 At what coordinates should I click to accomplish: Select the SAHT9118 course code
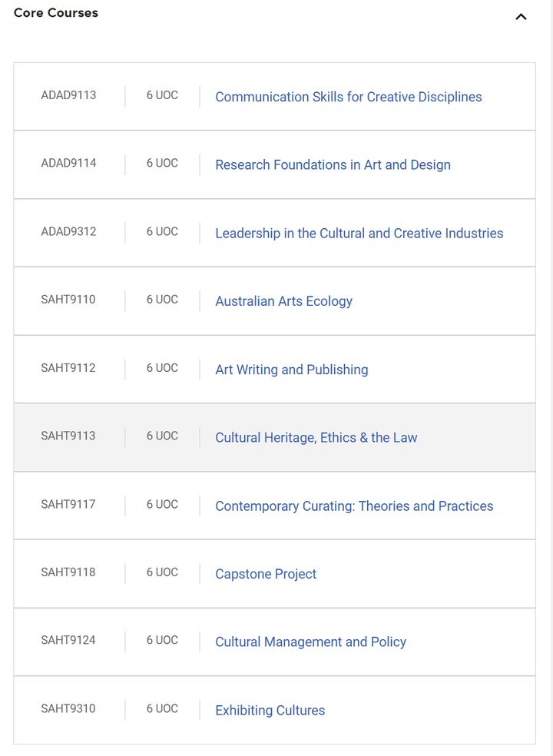pos(68,572)
